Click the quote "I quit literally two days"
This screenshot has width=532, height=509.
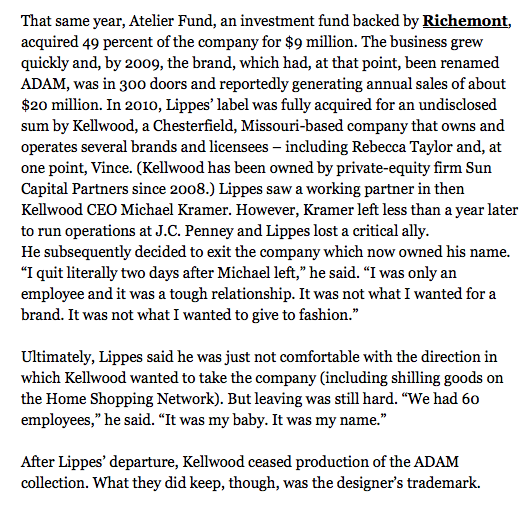tap(113, 273)
